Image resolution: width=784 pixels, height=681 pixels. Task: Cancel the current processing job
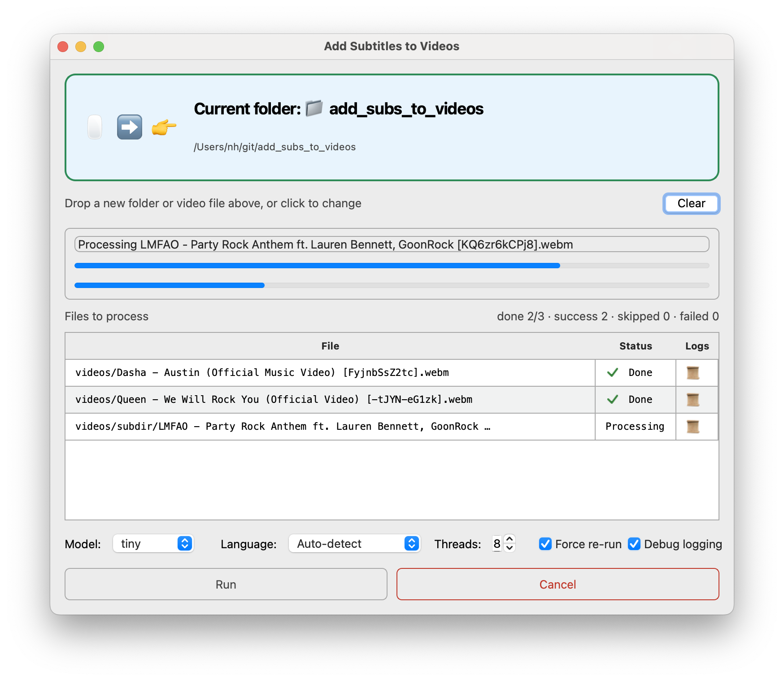pyautogui.click(x=558, y=584)
